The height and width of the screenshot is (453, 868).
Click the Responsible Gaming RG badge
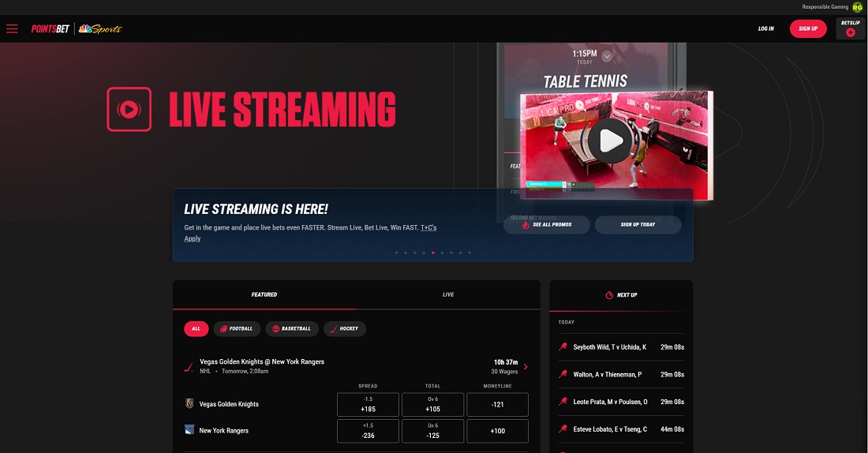(x=858, y=7)
